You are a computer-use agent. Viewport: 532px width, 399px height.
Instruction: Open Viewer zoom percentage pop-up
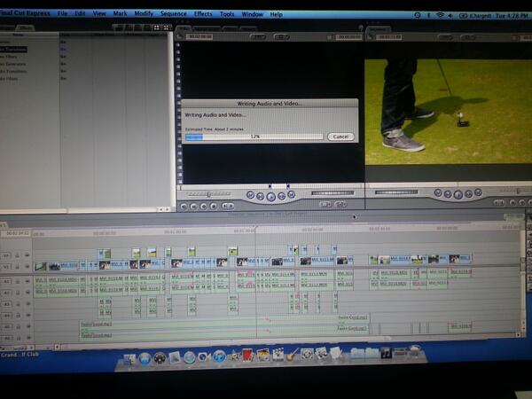pos(258,36)
